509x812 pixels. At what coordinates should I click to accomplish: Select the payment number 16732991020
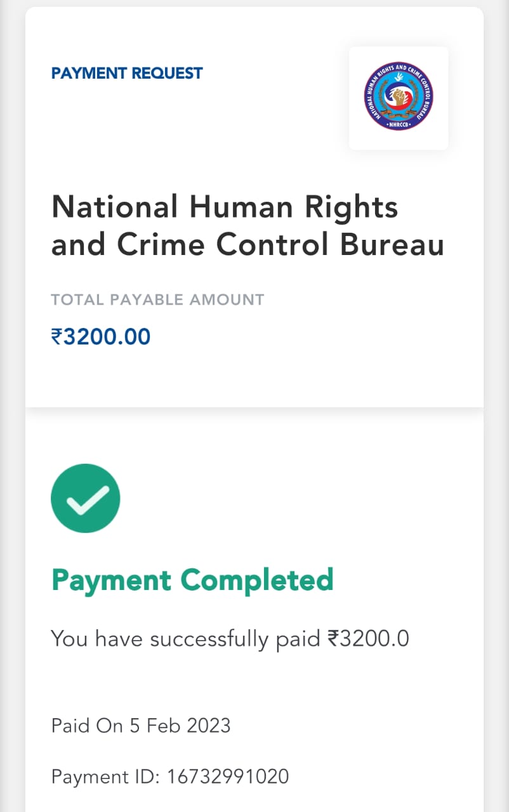coord(228,776)
